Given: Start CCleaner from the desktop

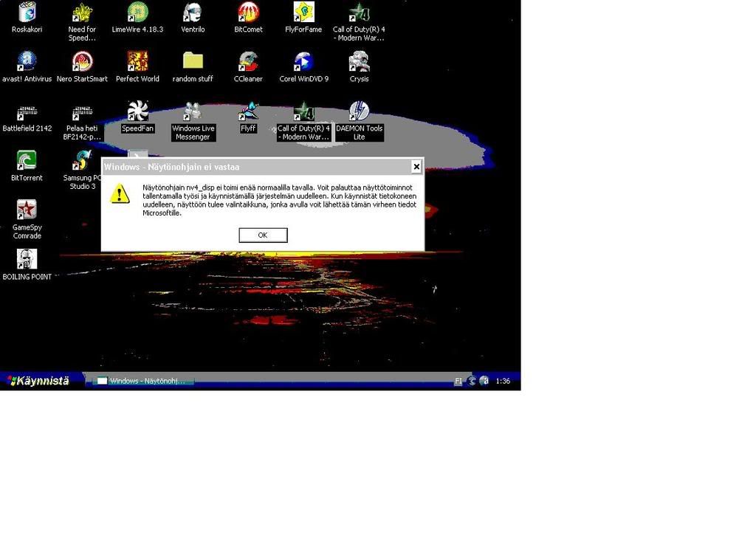Looking at the screenshot, I should [x=248, y=62].
